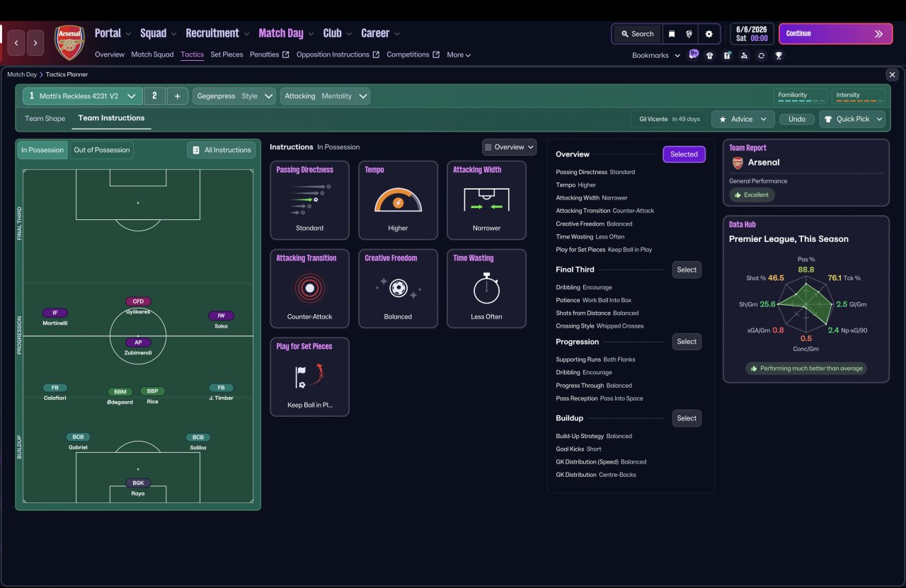Click the trophy shortcut icon
The image size is (906, 588).
[x=779, y=55]
